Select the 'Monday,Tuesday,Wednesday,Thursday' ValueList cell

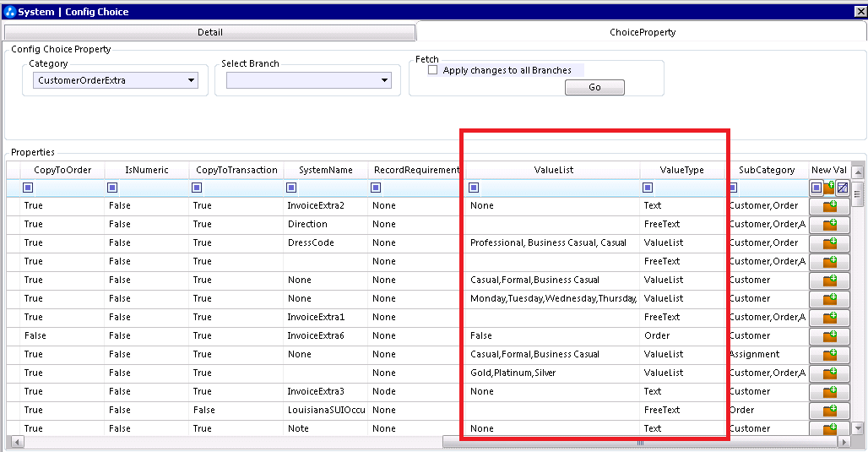pyautogui.click(x=553, y=298)
